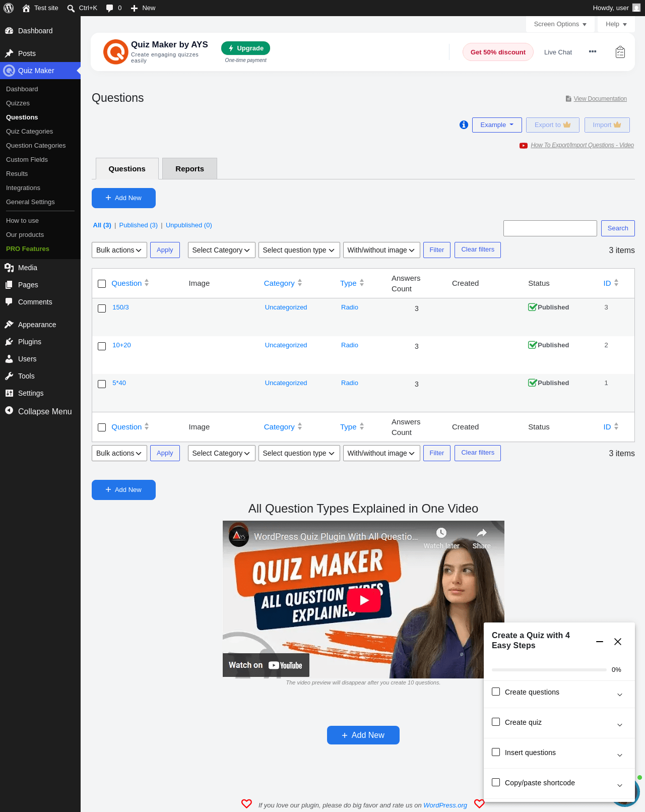Tick the checkbox for question 5*40
This screenshot has height=812, width=645.
tap(102, 384)
